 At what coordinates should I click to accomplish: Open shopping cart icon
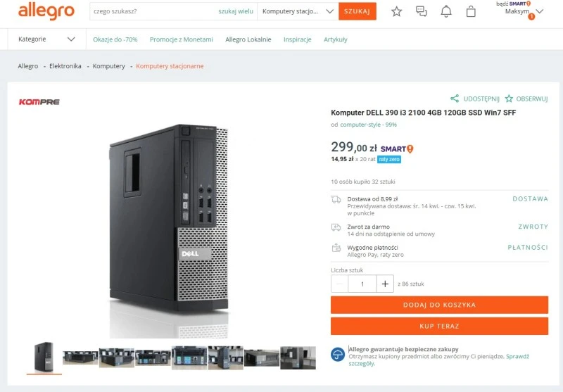(x=471, y=11)
